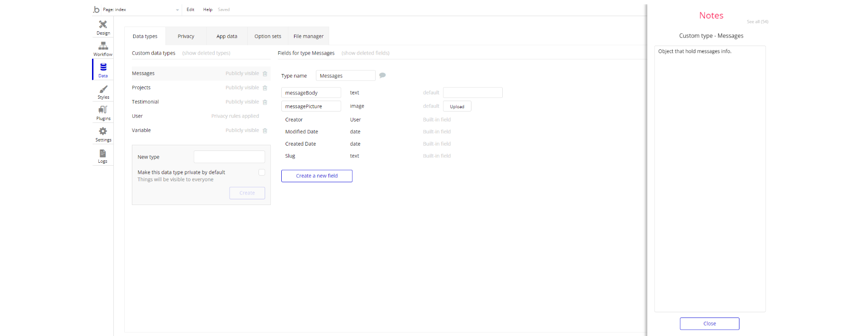Open the Plugins section icon

[x=103, y=110]
